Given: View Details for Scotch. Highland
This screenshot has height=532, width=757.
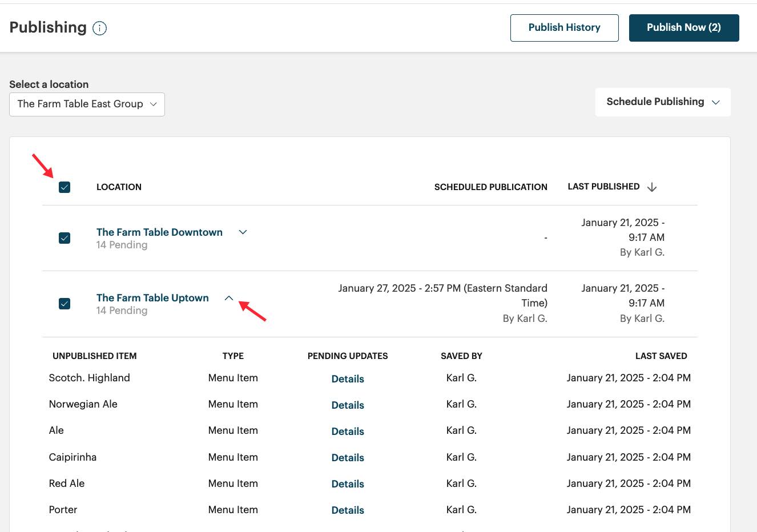Looking at the screenshot, I should coord(348,379).
